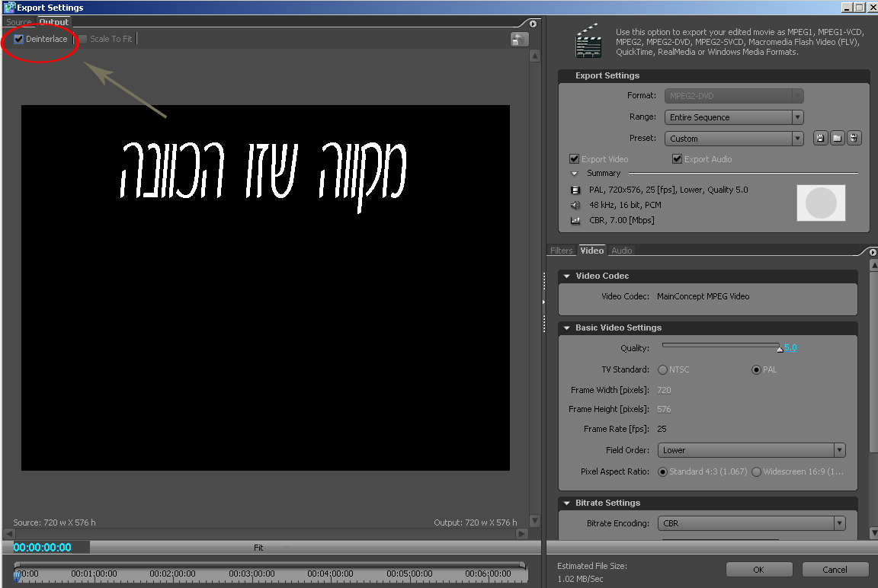Image resolution: width=878 pixels, height=588 pixels.
Task: Click the preview scroll up arrow
Action: [535, 56]
